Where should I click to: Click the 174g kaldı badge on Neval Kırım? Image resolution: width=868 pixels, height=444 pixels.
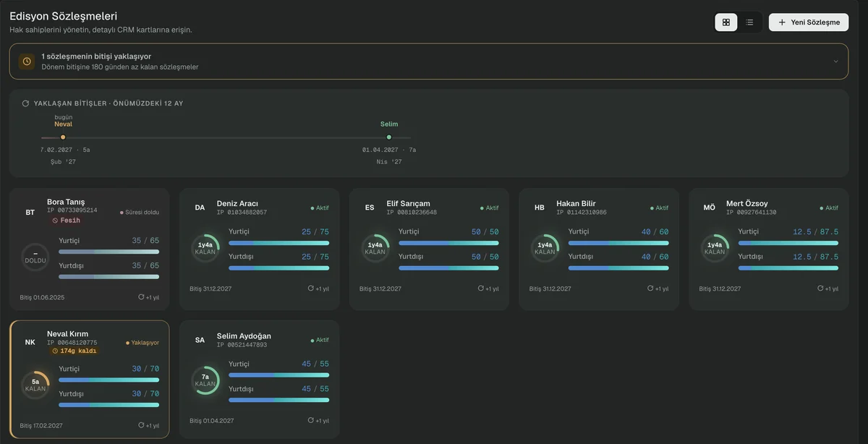[73, 351]
